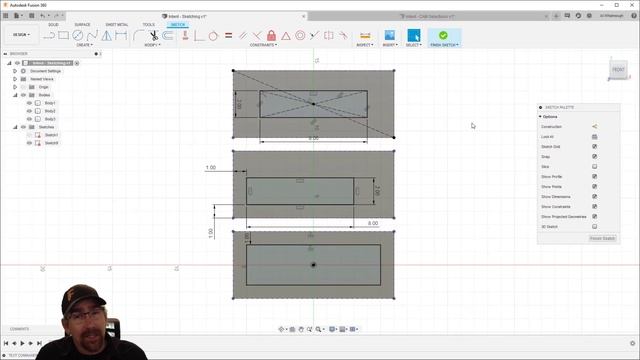Viewport: 640px width, 360px height.
Task: Open the MODIFY dropdown menu
Action: click(152, 45)
